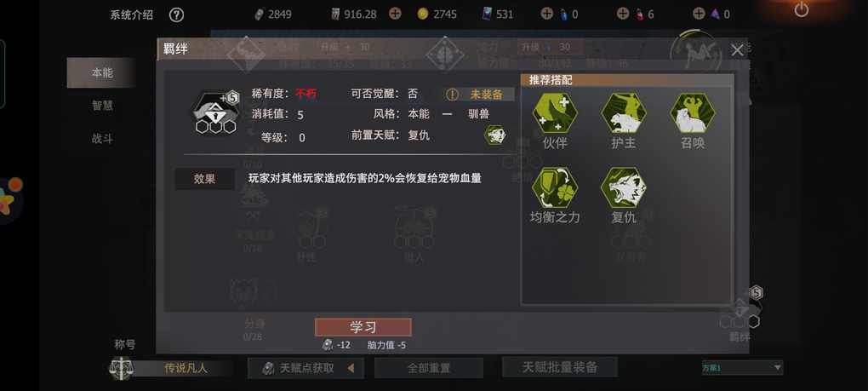Click the 天赋批量装备 button
The image size is (868, 391).
coord(560,366)
